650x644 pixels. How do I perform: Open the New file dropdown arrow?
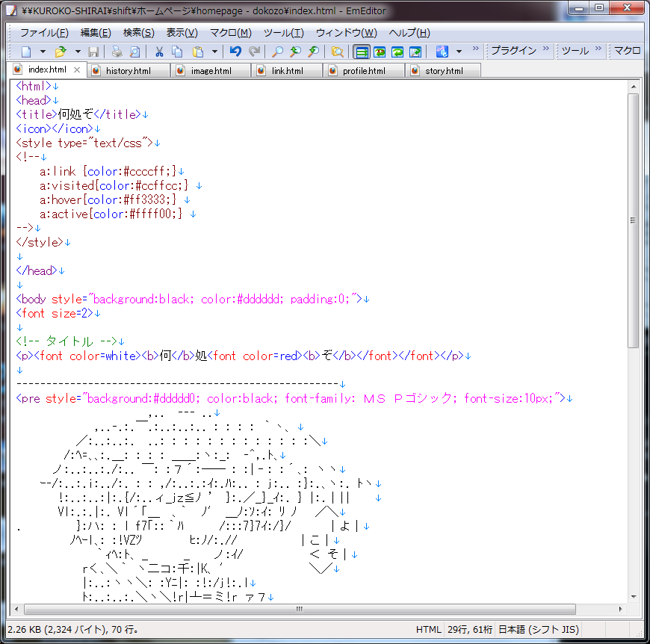(x=43, y=52)
